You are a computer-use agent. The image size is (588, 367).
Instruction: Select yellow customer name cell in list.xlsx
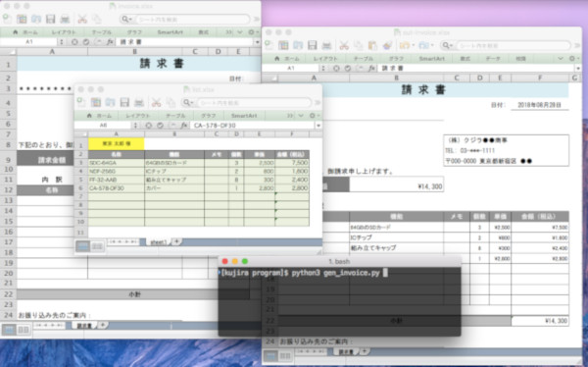(117, 144)
